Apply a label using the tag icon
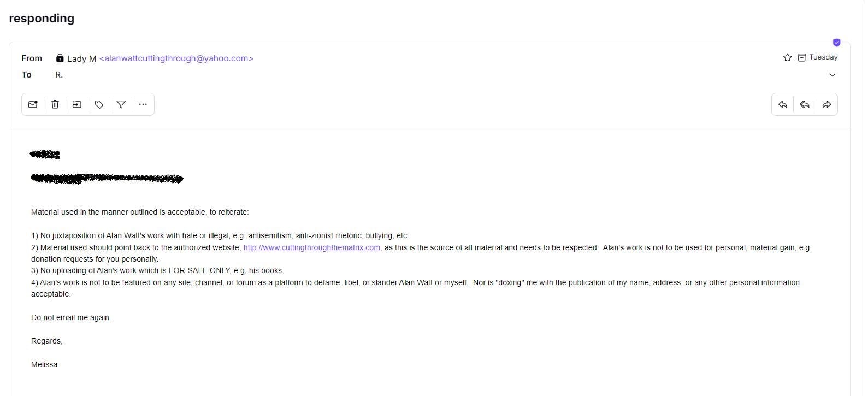 99,104
